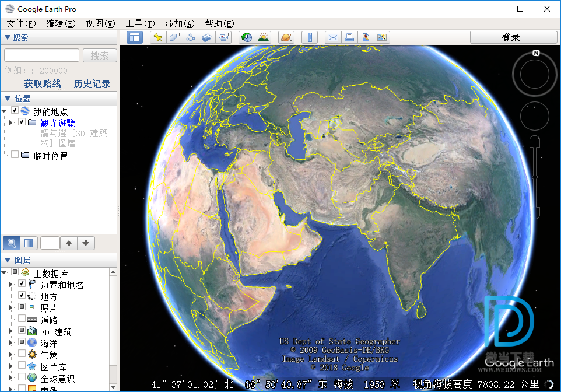This screenshot has width=561, height=392.
Task: Toggle the sidebar panel toolbar button
Action: click(135, 37)
